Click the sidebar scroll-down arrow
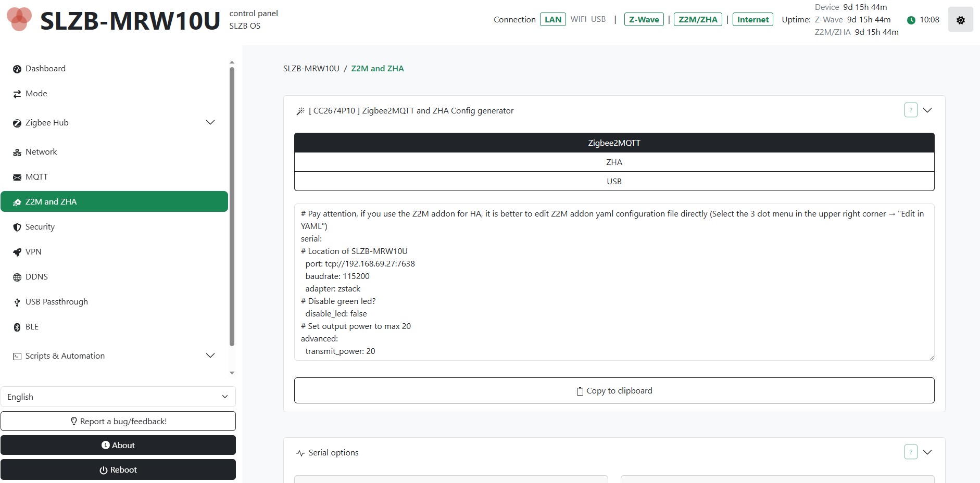 click(x=232, y=373)
